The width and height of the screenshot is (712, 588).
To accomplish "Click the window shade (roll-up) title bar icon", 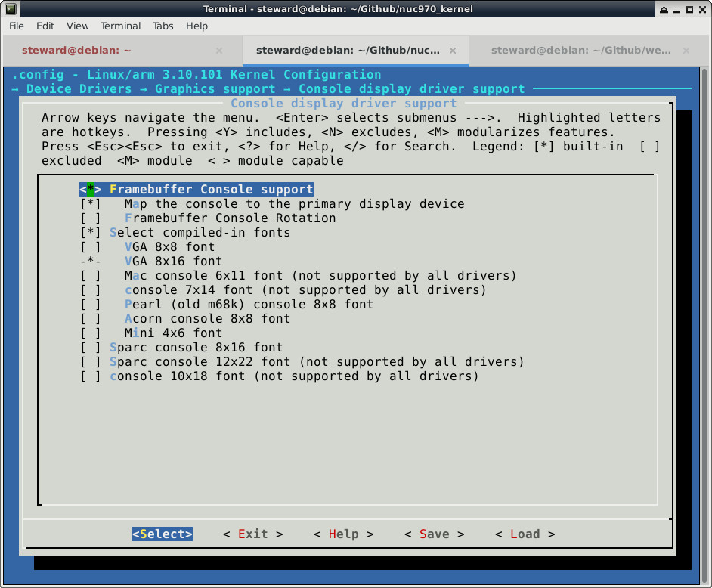I will pos(664,9).
